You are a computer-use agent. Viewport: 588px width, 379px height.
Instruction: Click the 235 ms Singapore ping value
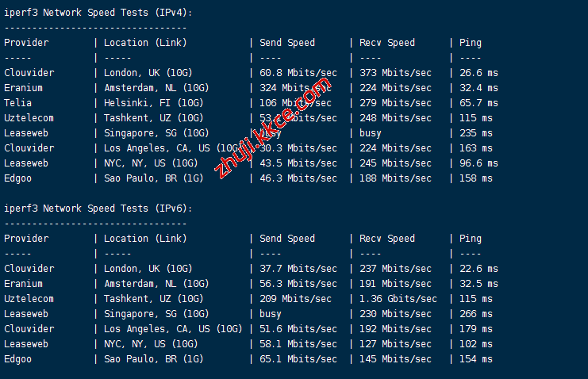(476, 133)
